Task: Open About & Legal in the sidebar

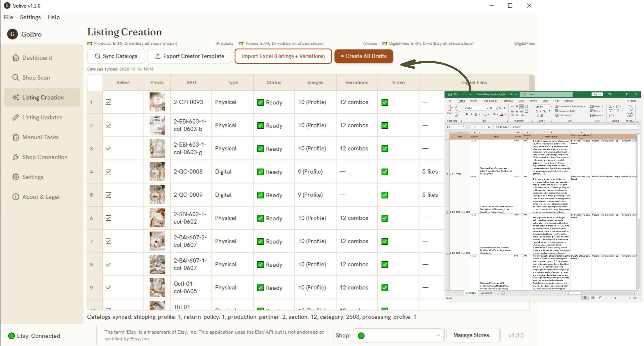Action: [x=42, y=197]
